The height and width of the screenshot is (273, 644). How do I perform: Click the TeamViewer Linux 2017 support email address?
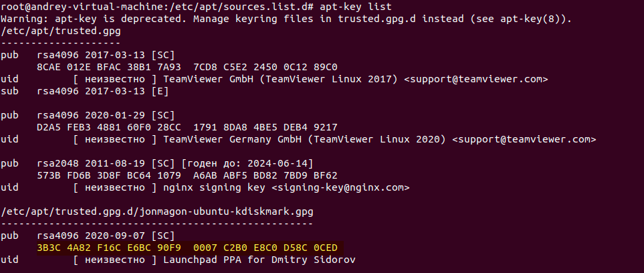pos(475,80)
